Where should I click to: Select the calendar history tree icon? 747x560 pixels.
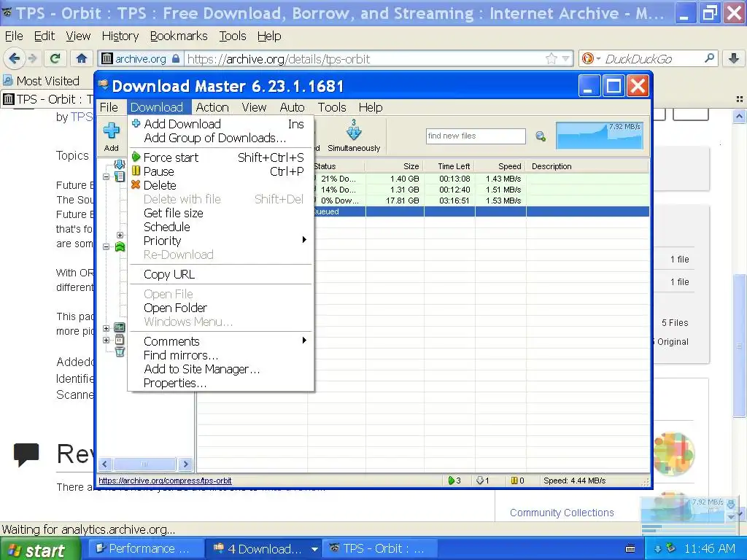click(120, 340)
